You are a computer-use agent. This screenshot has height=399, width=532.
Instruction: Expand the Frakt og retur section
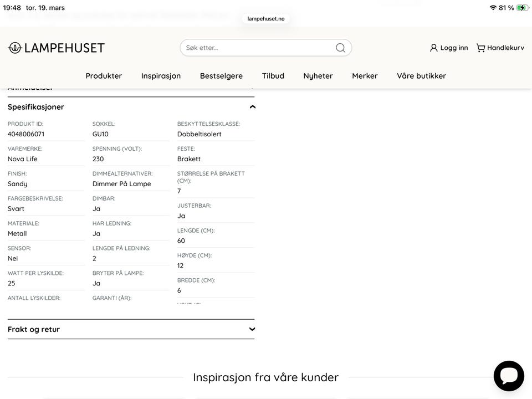(x=252, y=329)
